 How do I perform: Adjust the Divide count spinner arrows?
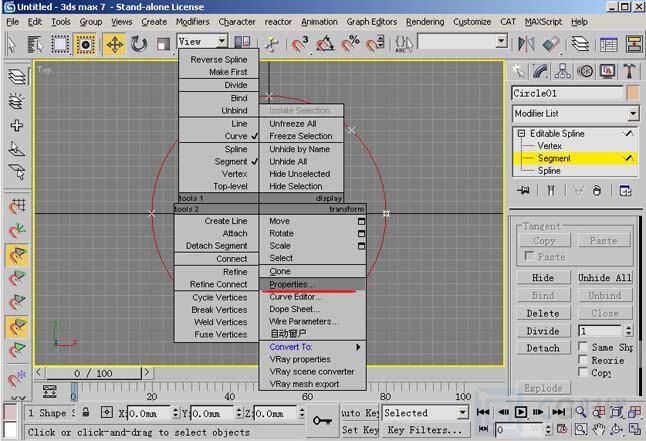point(629,331)
